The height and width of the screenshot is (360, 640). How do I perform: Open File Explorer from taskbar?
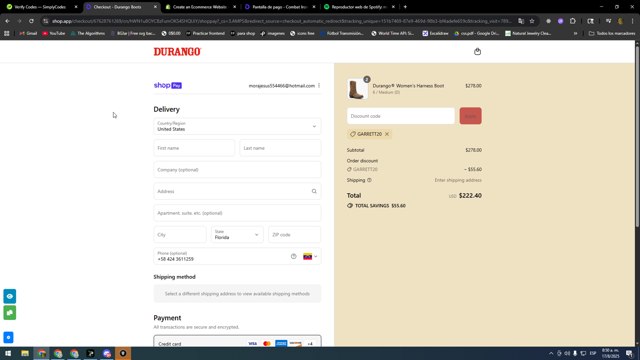(x=25, y=353)
